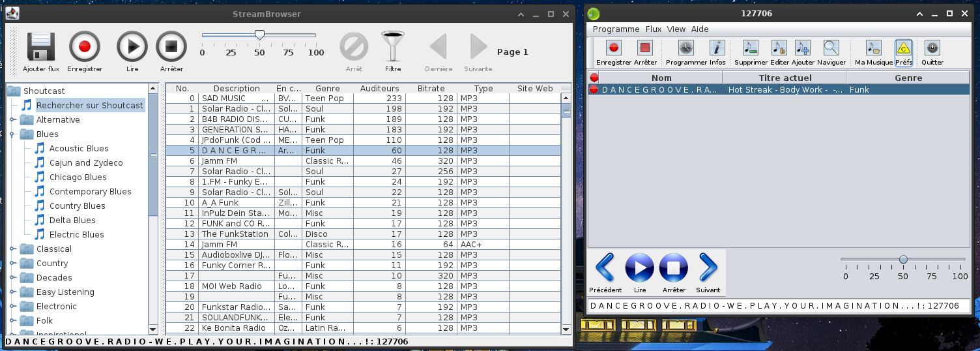
Task: Select The FunkStation stream row
Action: tap(363, 234)
